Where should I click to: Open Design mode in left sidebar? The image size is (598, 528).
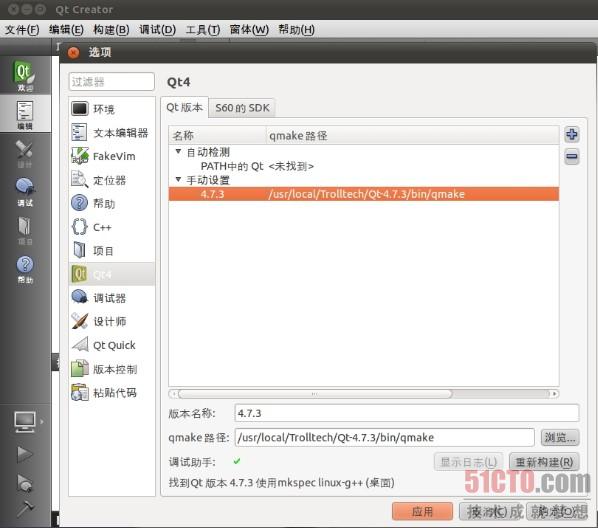(25, 154)
